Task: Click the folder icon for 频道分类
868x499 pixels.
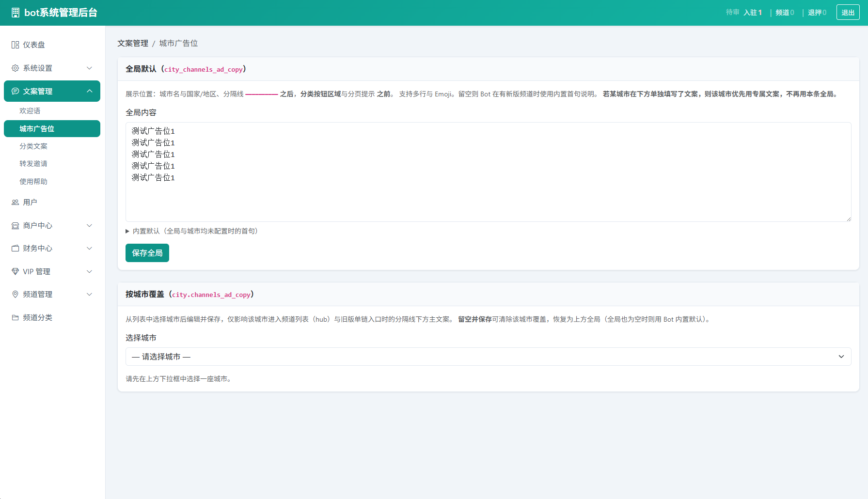Action: (15, 318)
